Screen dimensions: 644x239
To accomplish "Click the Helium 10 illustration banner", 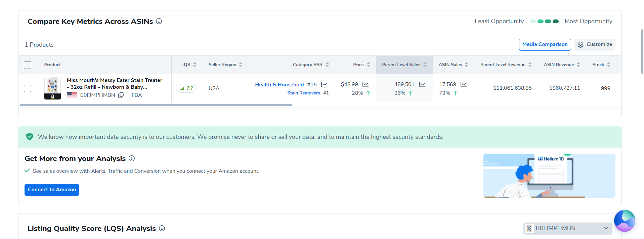I will pos(549,175).
